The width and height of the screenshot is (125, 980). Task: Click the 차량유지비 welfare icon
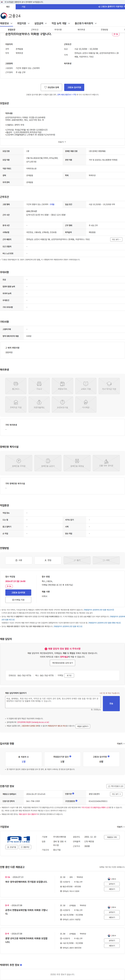pos(63,386)
